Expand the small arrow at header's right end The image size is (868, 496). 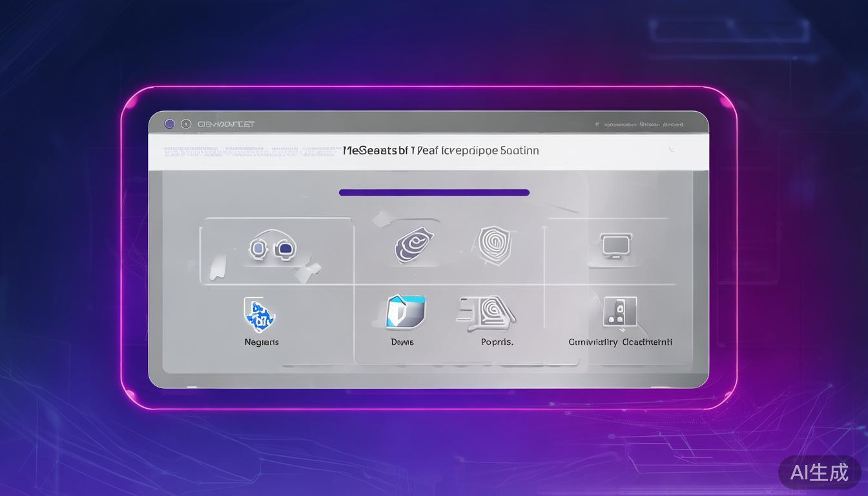click(672, 150)
